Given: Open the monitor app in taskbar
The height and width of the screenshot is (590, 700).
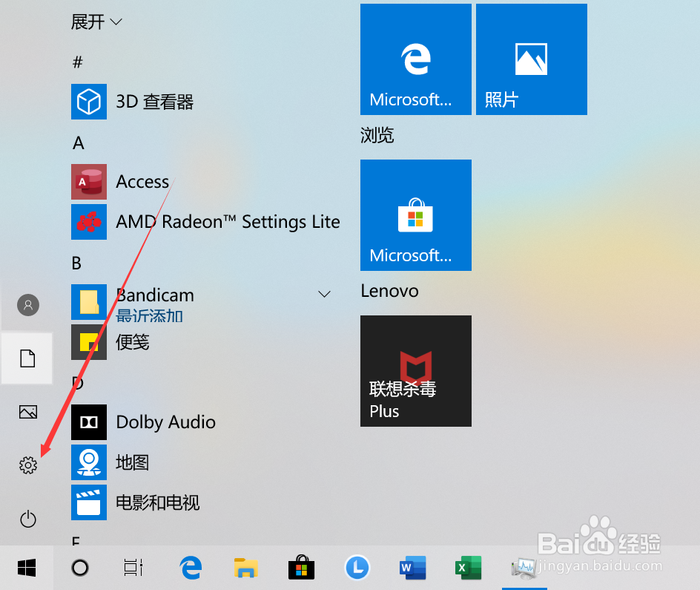Looking at the screenshot, I should point(524,568).
